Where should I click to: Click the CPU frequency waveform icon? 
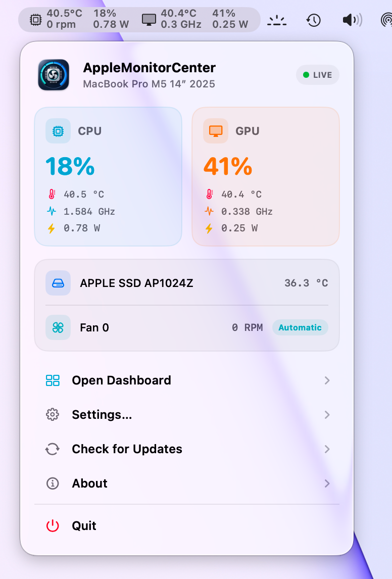[x=52, y=211]
